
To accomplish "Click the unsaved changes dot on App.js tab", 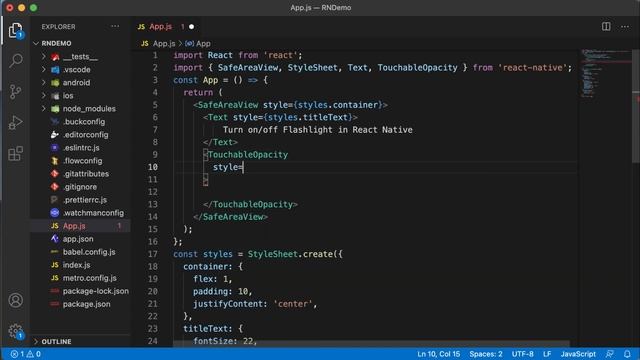I will click(191, 27).
